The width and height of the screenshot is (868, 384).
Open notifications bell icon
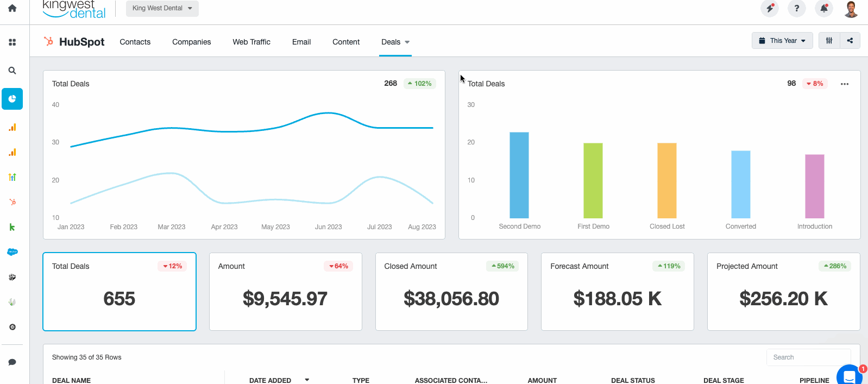[x=824, y=9]
